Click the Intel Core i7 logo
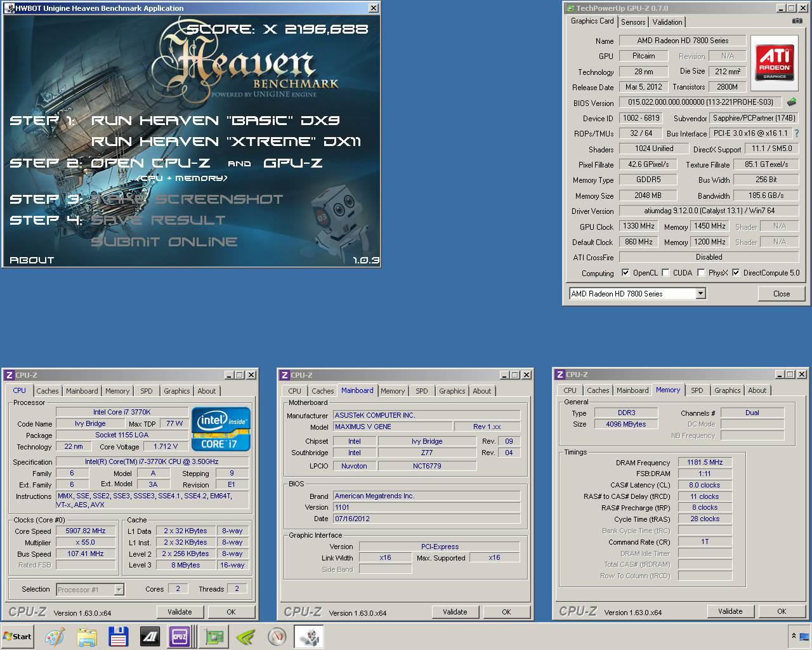This screenshot has height=650, width=812. click(x=221, y=428)
